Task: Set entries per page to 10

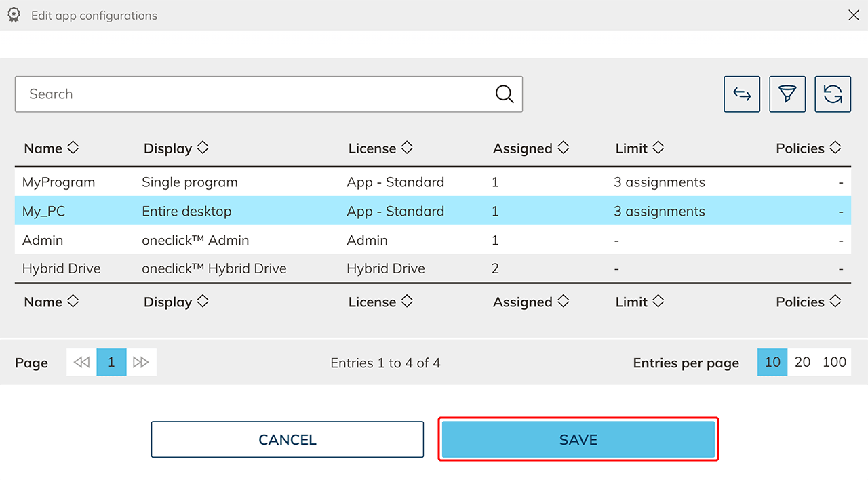Action: pos(772,363)
